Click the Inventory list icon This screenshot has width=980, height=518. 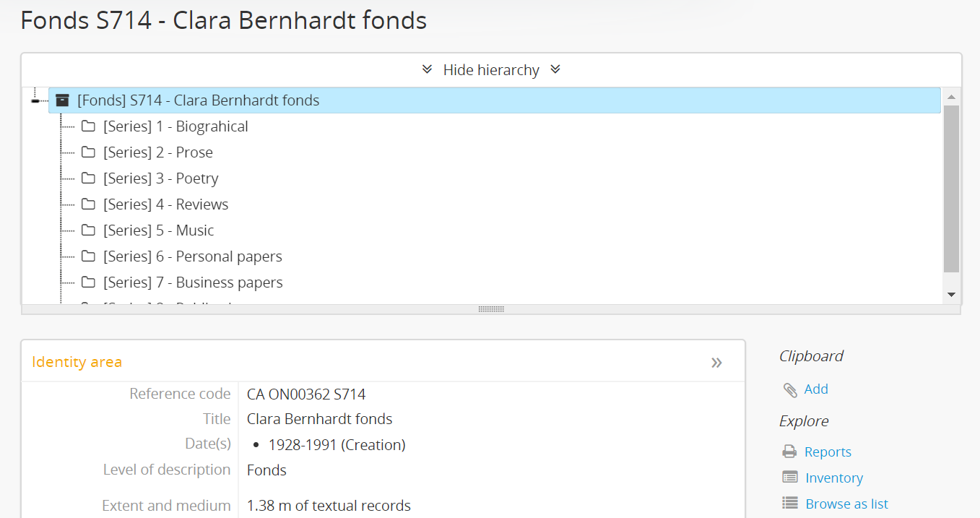tap(790, 478)
